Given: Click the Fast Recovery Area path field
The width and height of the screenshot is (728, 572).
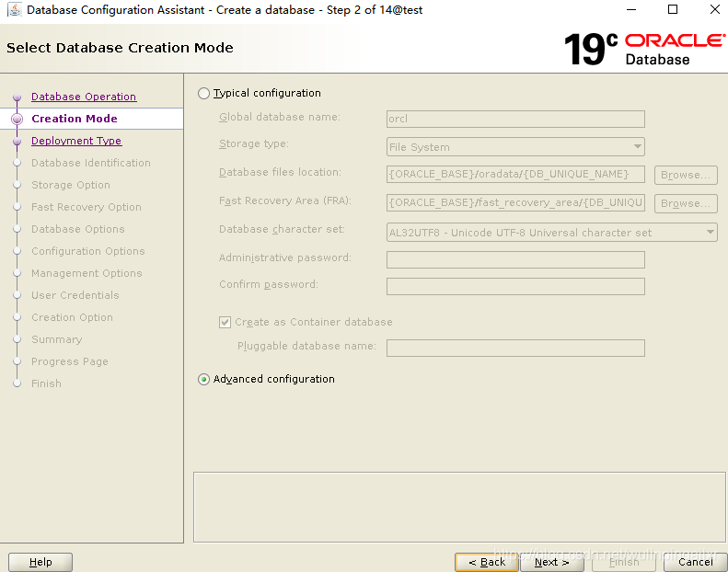Looking at the screenshot, I should pos(515,202).
